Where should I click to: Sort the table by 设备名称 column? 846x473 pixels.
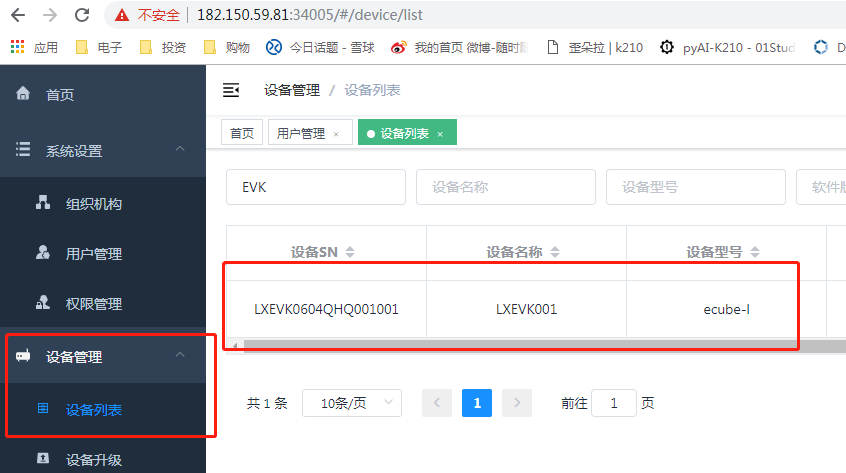click(x=555, y=252)
